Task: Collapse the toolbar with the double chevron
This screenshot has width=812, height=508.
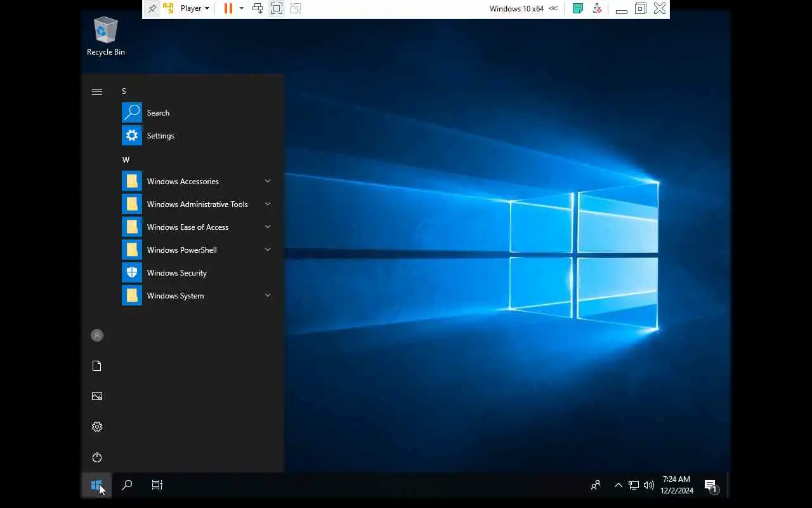Action: coord(553,8)
